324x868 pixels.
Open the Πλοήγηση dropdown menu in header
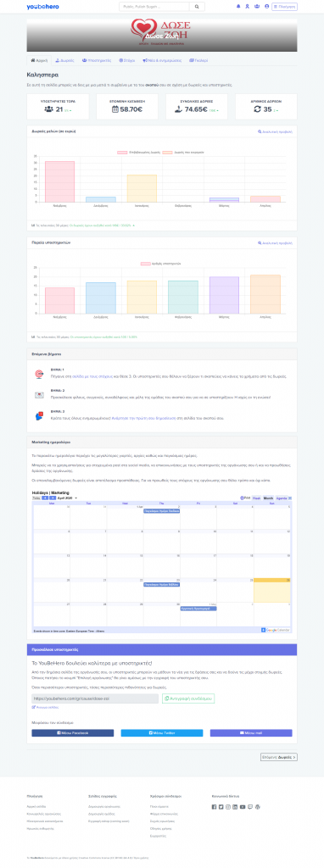(x=284, y=7)
